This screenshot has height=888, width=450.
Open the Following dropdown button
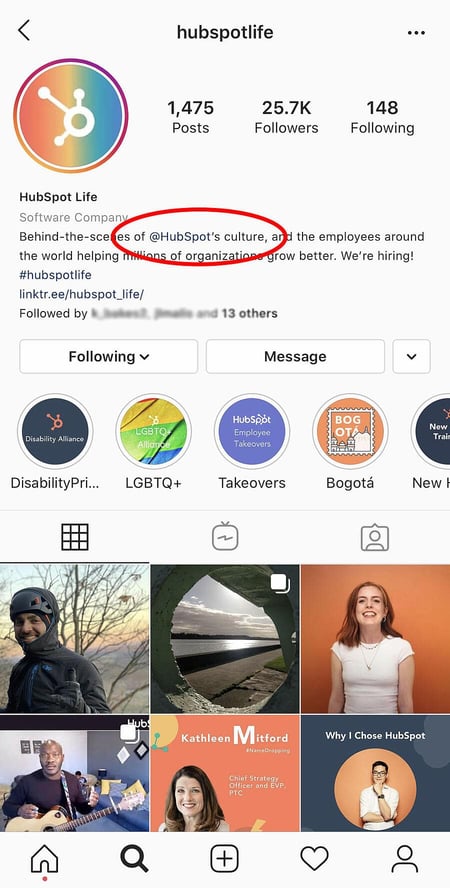[x=109, y=356]
